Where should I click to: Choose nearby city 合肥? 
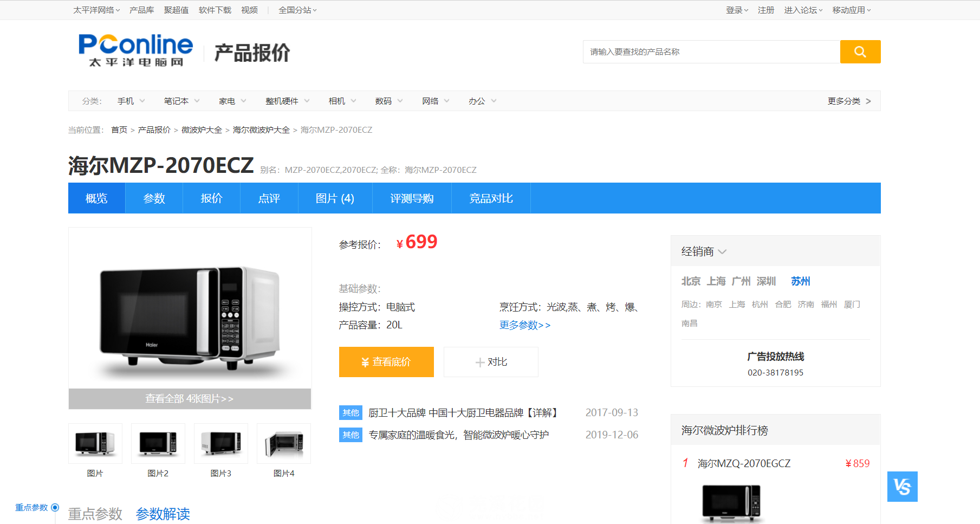(x=783, y=305)
